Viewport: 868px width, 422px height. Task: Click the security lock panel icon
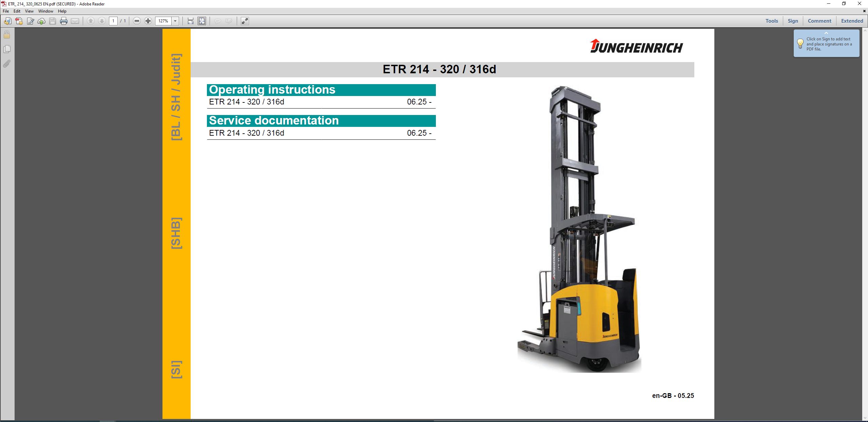coord(7,35)
